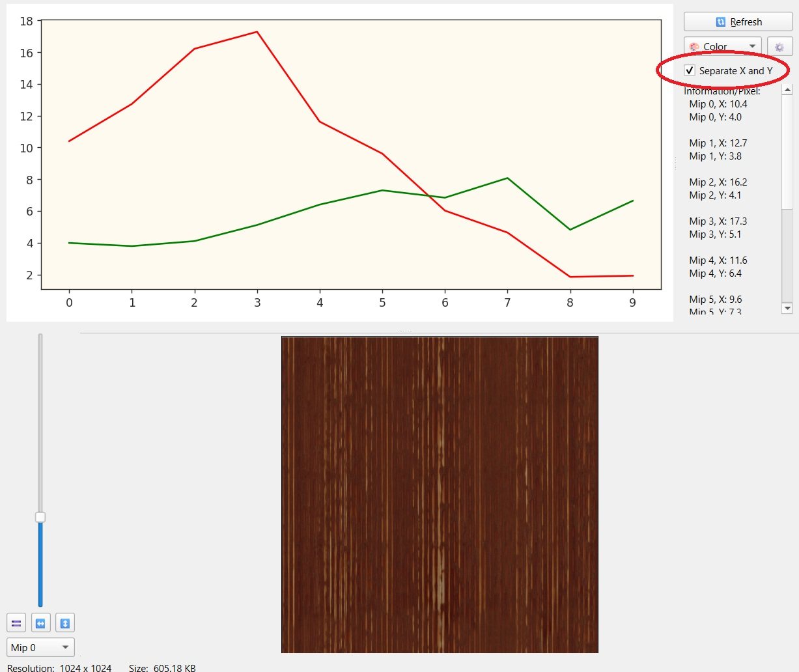Uncheck the Separate X and Y checkbox
Viewport: 799px width, 672px height.
(690, 70)
